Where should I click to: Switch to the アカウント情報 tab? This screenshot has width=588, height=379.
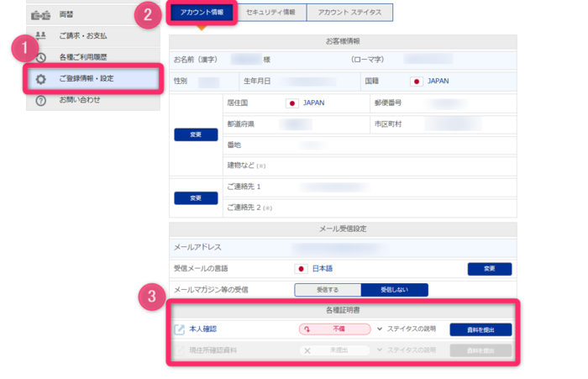coord(202,13)
